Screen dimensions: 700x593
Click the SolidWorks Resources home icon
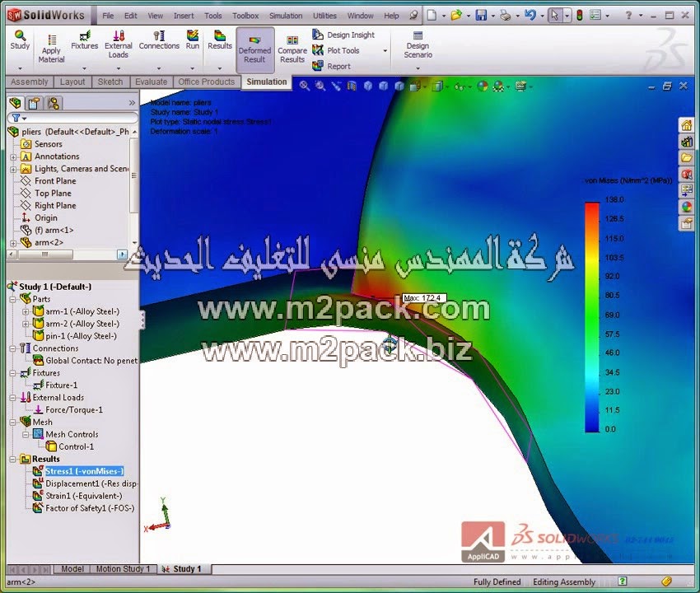tap(686, 125)
